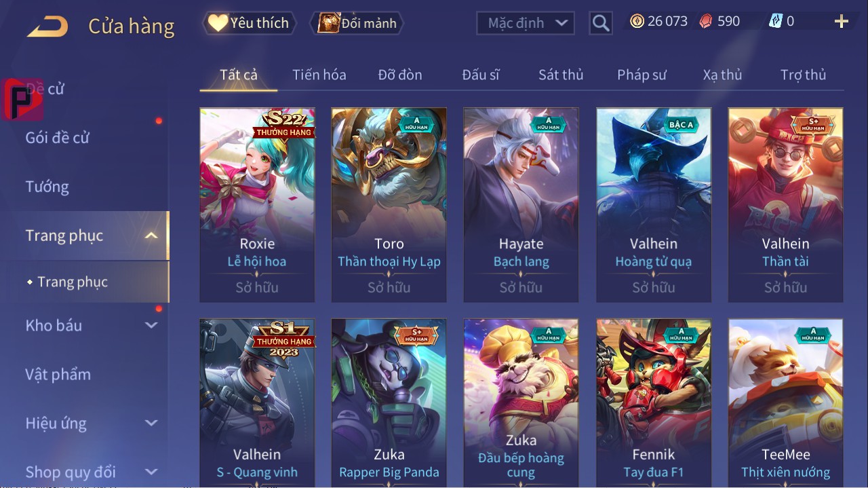
Task: Open Tướng in the sidebar
Action: pyautogui.click(x=47, y=187)
